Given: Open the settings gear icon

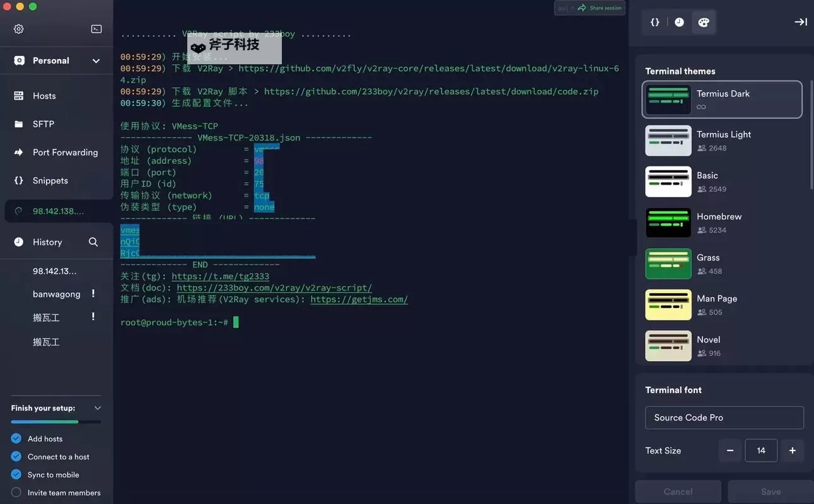Looking at the screenshot, I should tap(19, 29).
